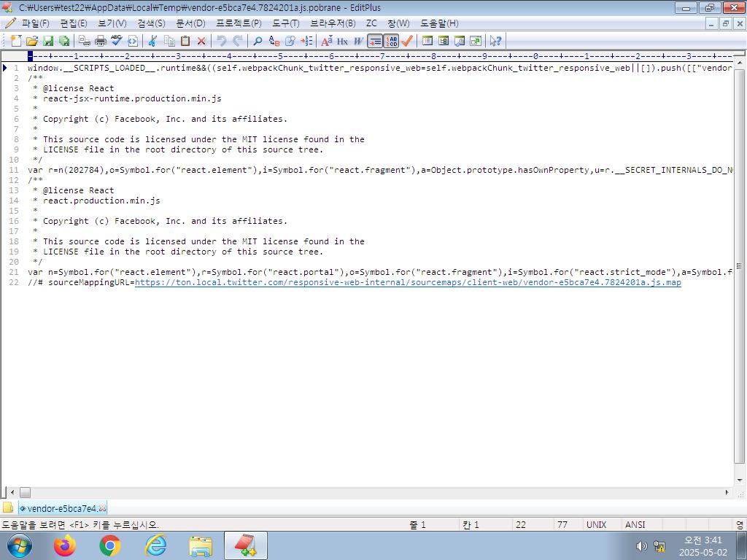Click the Replace toolbar icon

274,41
